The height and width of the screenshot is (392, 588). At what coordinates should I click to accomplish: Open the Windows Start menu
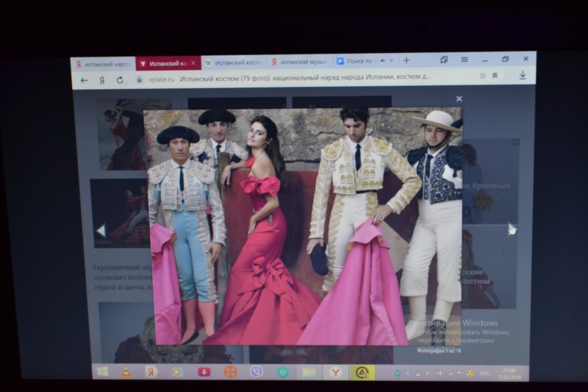tap(102, 371)
